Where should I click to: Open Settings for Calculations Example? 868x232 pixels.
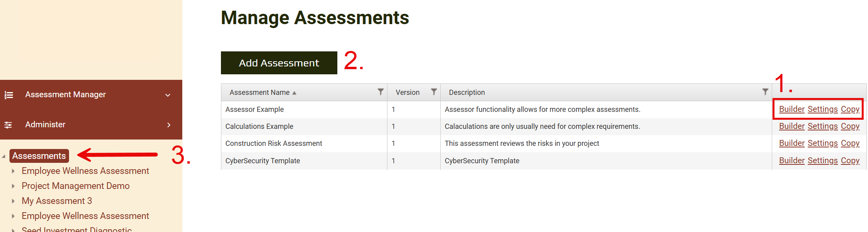[822, 126]
